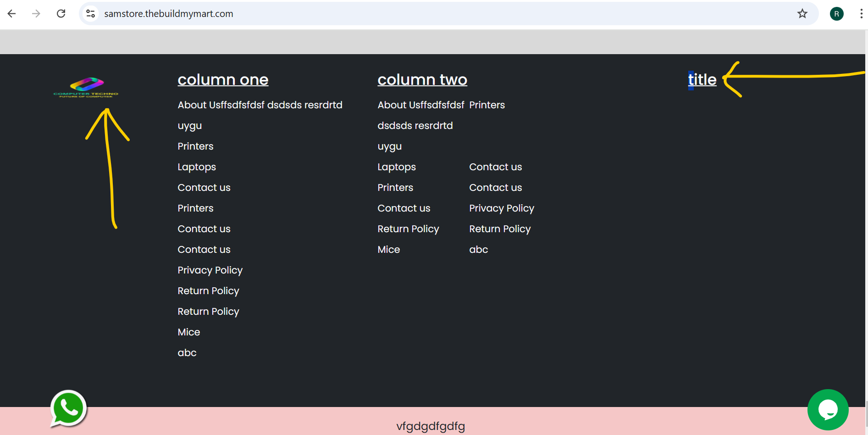Click the "abc" link under column two
This screenshot has width=868, height=435.
click(x=479, y=250)
